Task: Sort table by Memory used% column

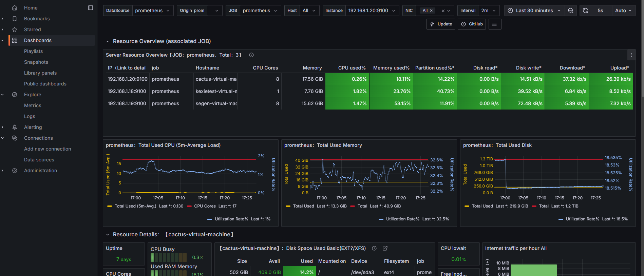Action: (x=391, y=68)
